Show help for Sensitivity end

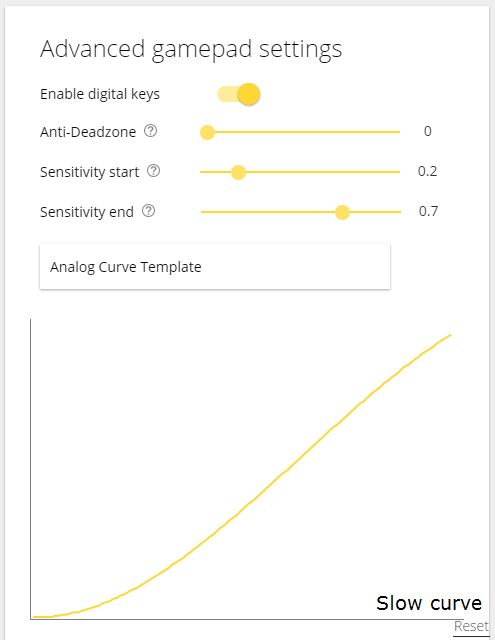tap(149, 211)
